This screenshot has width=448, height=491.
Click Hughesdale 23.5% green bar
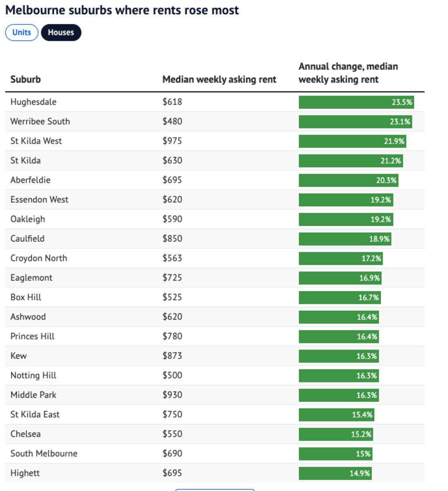[356, 102]
